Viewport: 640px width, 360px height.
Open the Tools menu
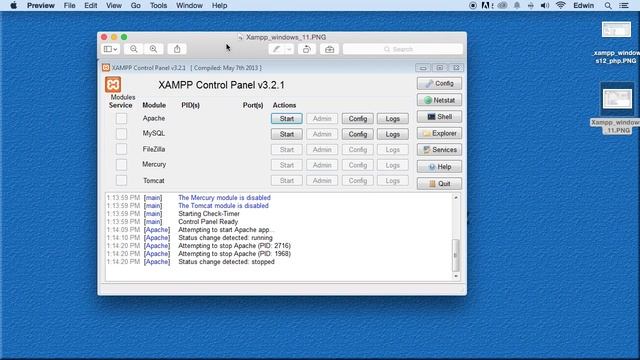coord(158,5)
